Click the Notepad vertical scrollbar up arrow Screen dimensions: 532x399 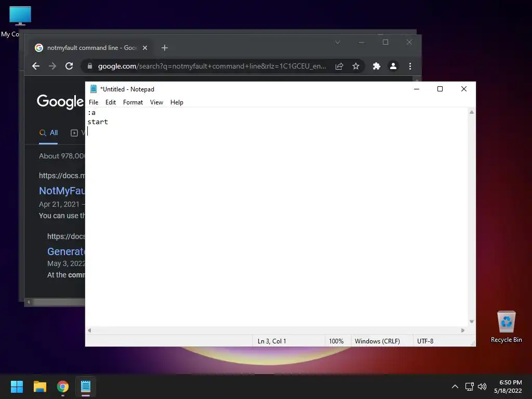point(472,112)
